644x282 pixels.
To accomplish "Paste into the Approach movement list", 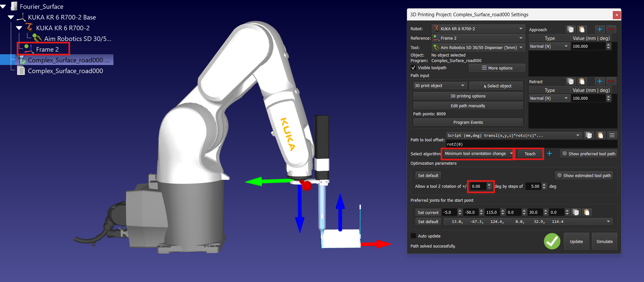I will point(582,29).
